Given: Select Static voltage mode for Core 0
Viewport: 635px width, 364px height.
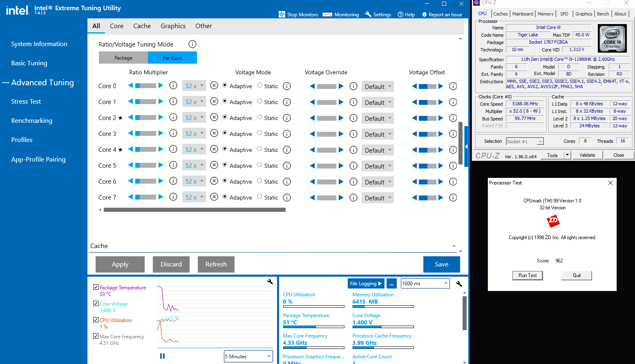Looking at the screenshot, I should (x=259, y=85).
